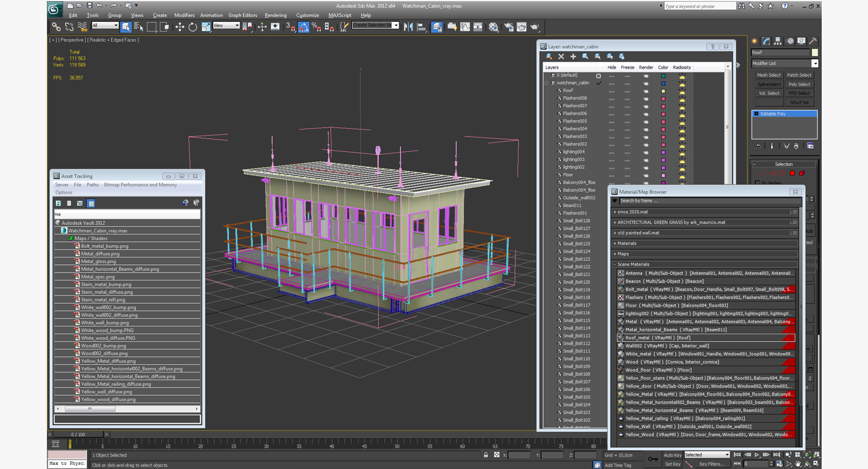The height and width of the screenshot is (469, 868).
Task: Delete layer icon in Layer dialog
Action: pos(561,56)
